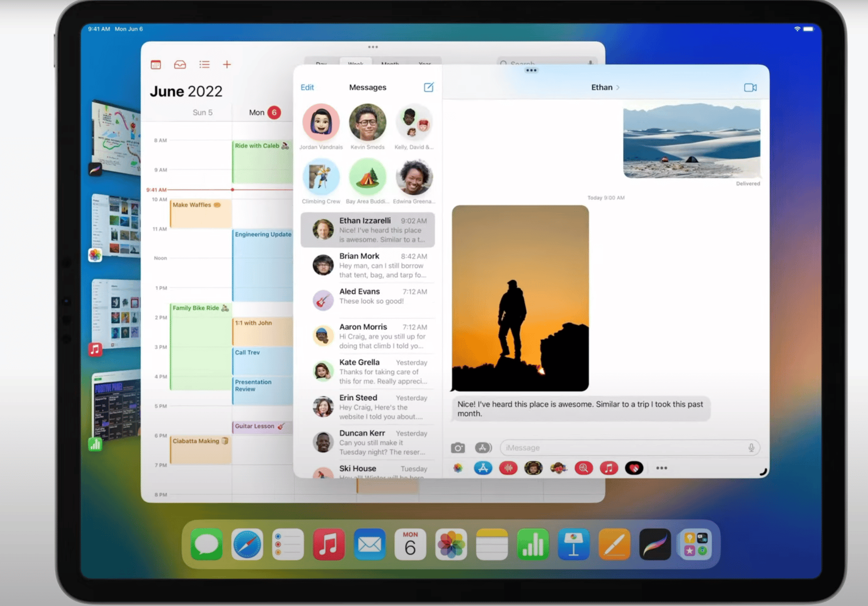Open the Calendar inbox tray icon
868x606 pixels.
click(x=180, y=65)
